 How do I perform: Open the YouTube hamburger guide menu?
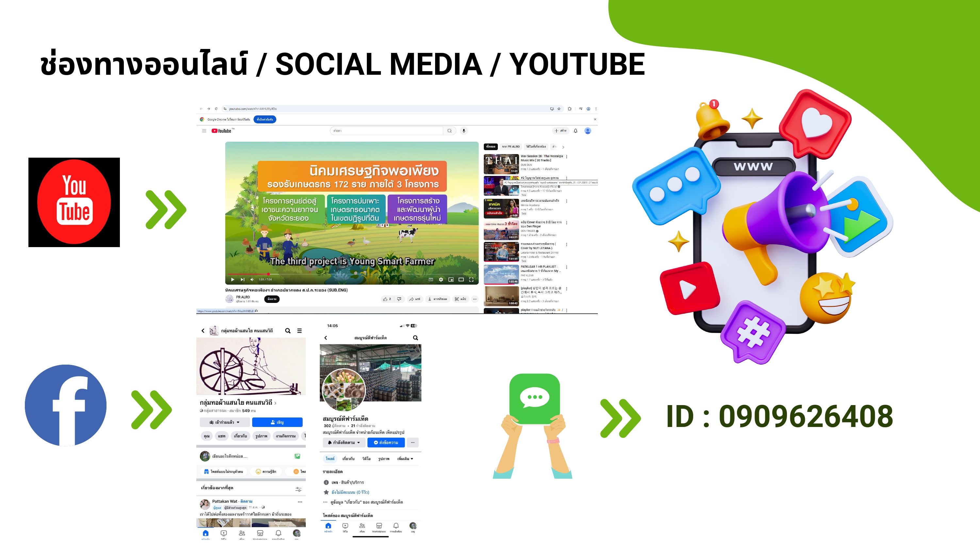(204, 131)
